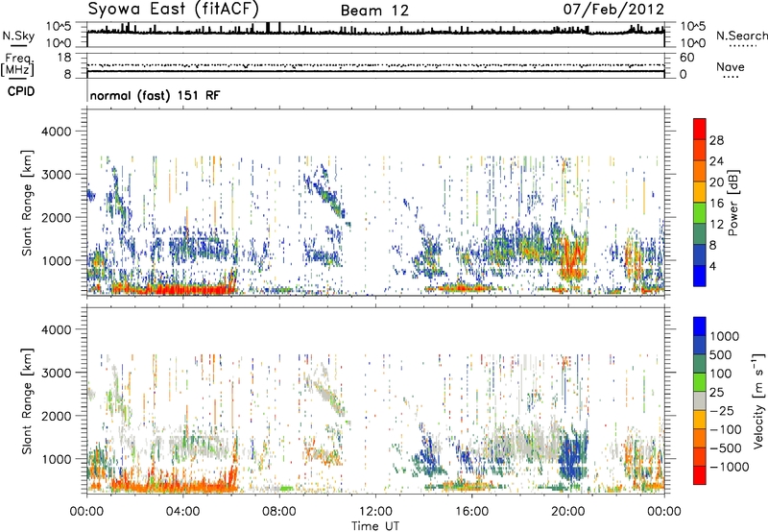Click the '16:00' time axis label
Image resolution: width=768 pixels, height=532 pixels.
(471, 512)
